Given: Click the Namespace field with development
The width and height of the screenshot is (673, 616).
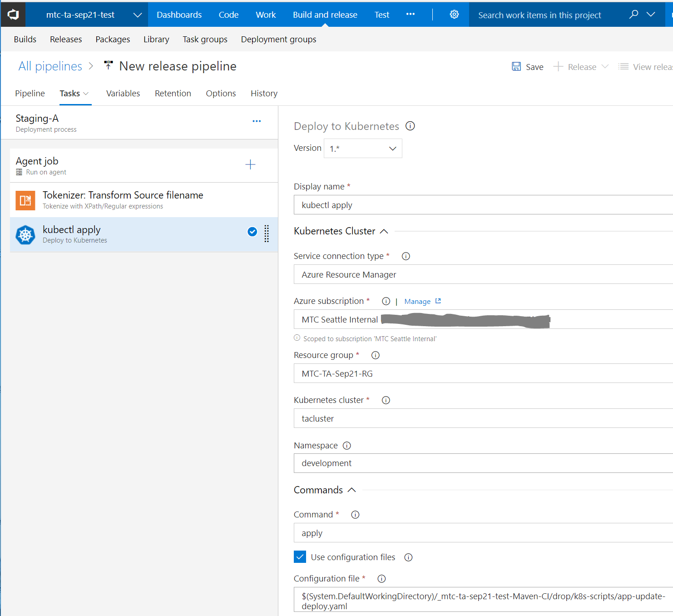Looking at the screenshot, I should [x=483, y=463].
